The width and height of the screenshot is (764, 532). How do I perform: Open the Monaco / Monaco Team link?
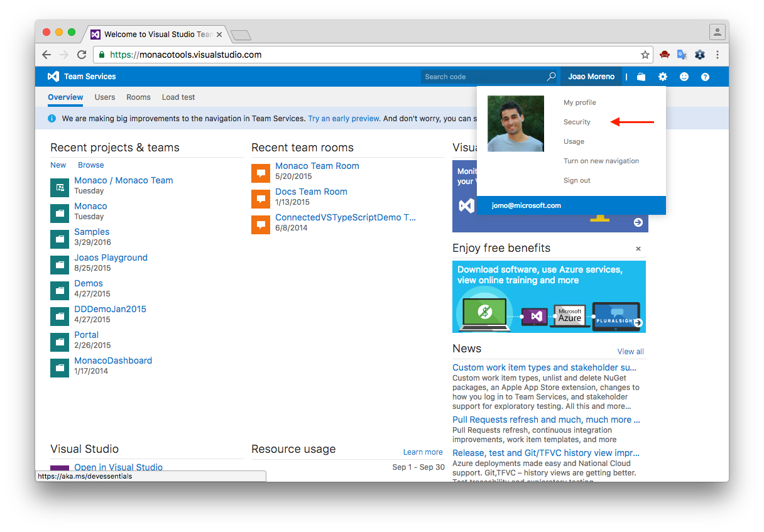tap(124, 180)
